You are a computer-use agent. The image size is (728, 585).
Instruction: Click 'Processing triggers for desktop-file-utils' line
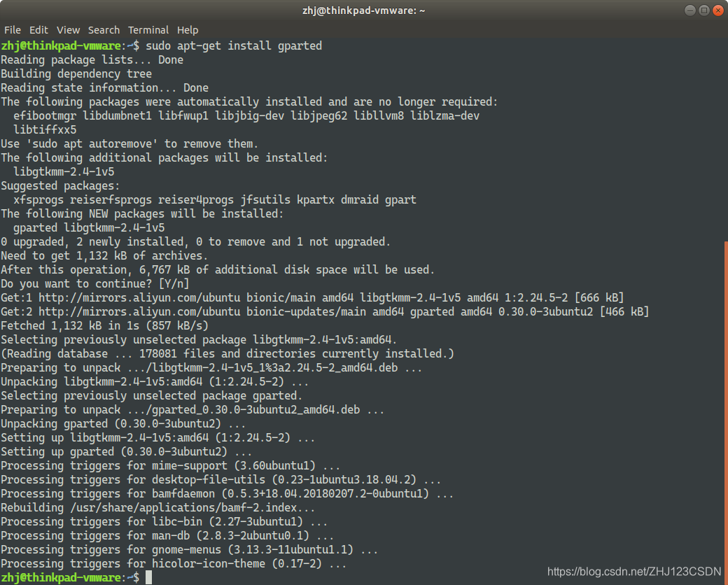(x=220, y=479)
